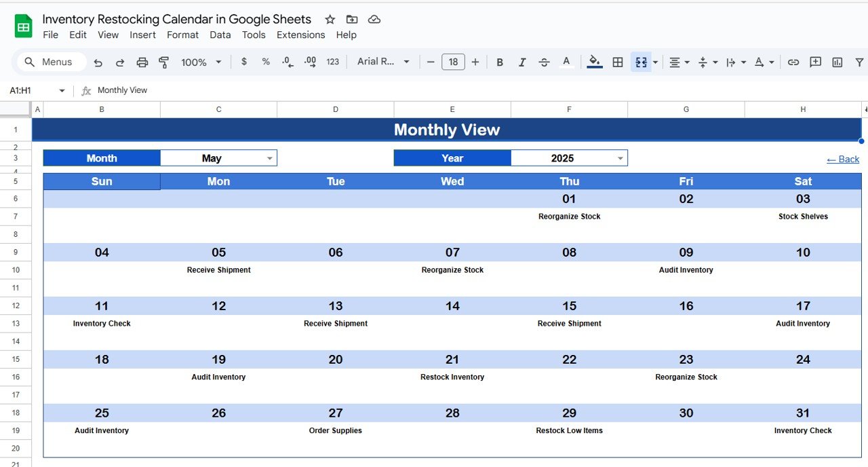
Task: Insert a chart
Action: 837,62
